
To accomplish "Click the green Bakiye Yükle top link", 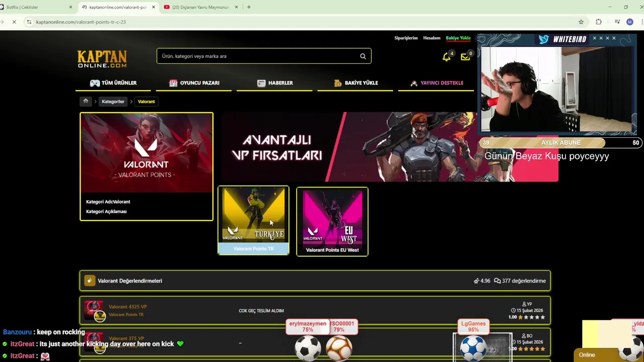I will point(458,38).
